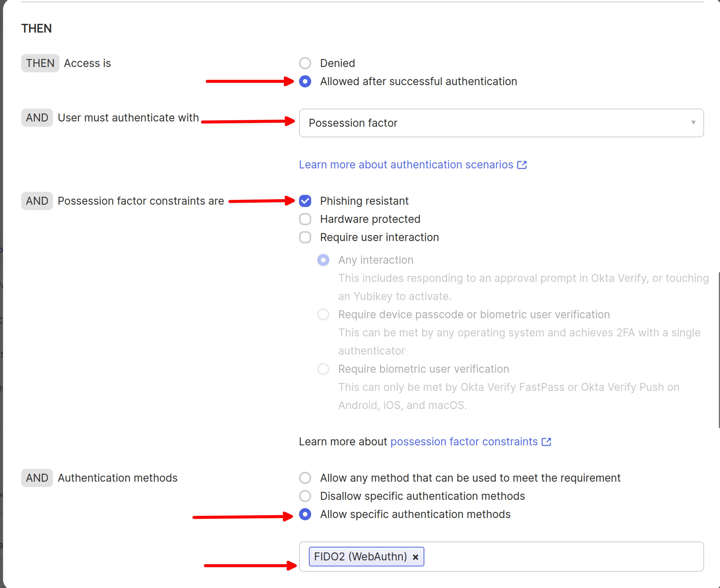Viewport: 720px width, 588px height.
Task: Choose Allowed after successful authentication option
Action: pos(305,82)
